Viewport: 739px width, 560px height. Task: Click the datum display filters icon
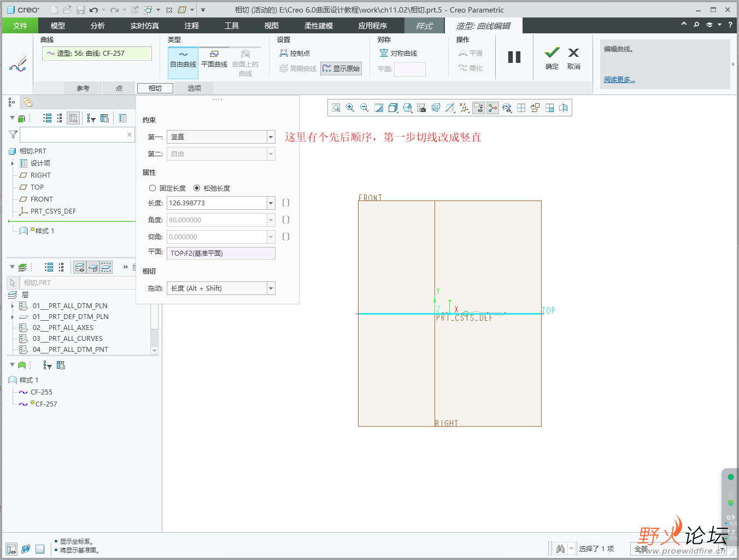tap(464, 108)
